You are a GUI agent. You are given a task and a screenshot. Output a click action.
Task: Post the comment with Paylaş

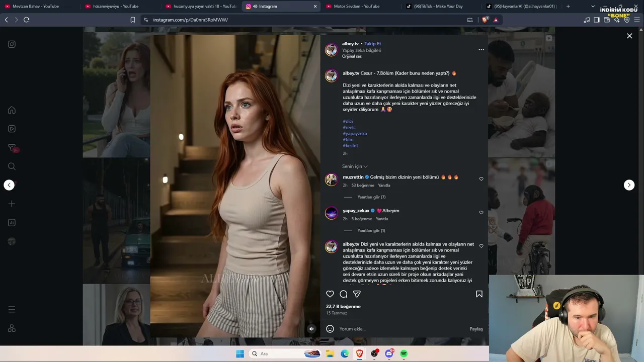pos(476,329)
